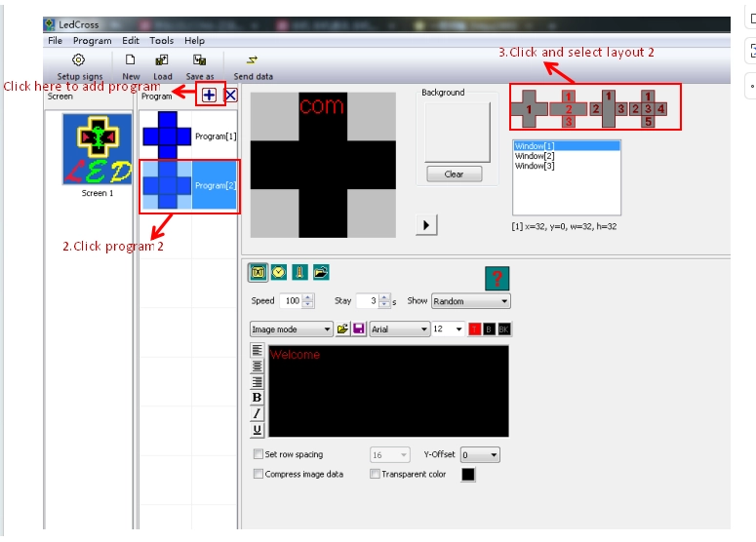Select Window[1] in the window list
The height and width of the screenshot is (542, 756).
(567, 146)
